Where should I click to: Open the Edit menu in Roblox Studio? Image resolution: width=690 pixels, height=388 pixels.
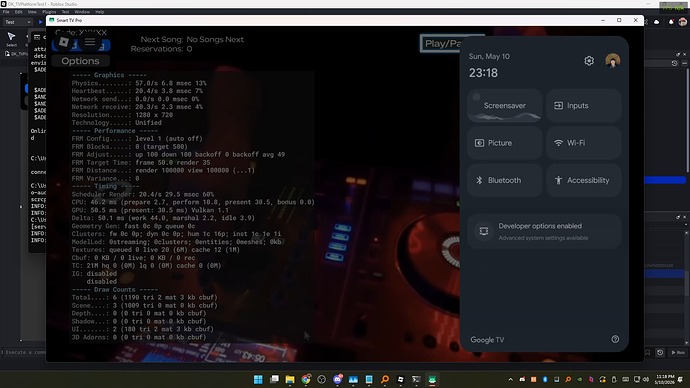click(x=18, y=12)
